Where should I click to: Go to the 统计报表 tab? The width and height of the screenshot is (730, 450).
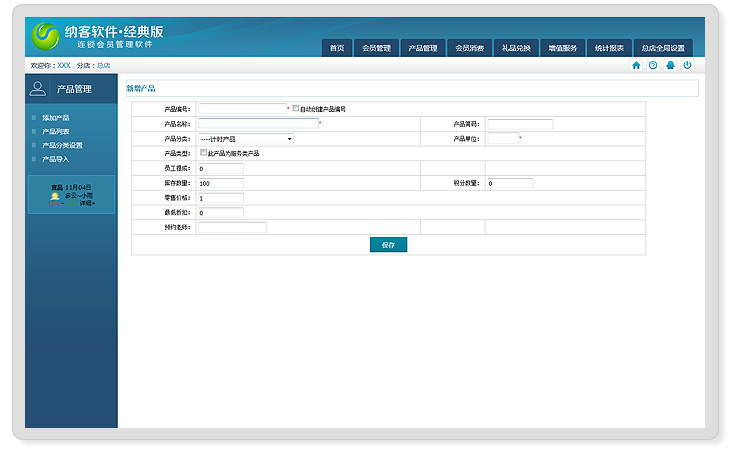click(x=609, y=48)
